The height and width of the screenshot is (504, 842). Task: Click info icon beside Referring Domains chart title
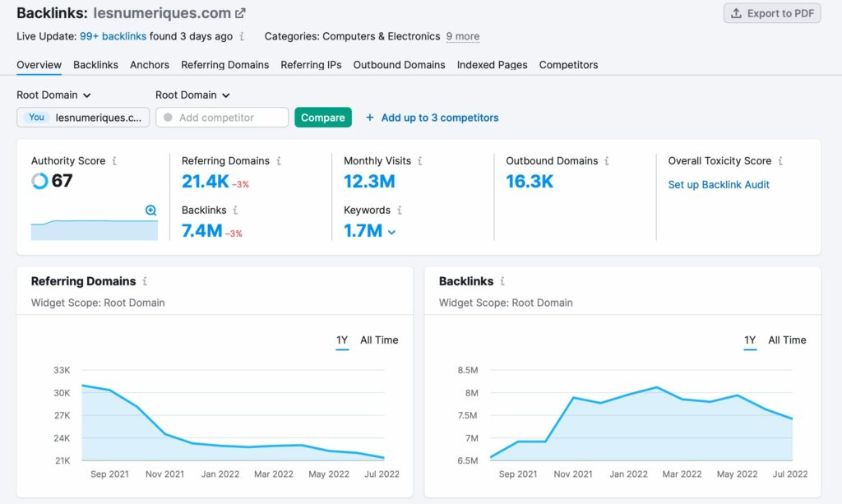(x=145, y=280)
